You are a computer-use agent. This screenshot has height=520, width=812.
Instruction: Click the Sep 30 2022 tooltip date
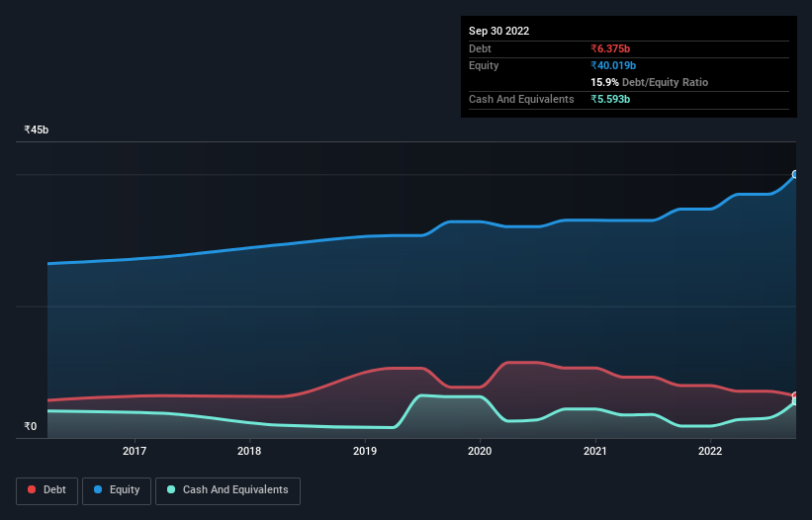tap(498, 31)
